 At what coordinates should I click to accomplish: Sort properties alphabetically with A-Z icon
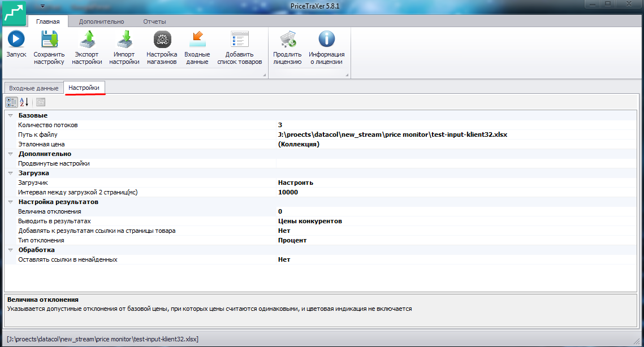pyautogui.click(x=24, y=102)
